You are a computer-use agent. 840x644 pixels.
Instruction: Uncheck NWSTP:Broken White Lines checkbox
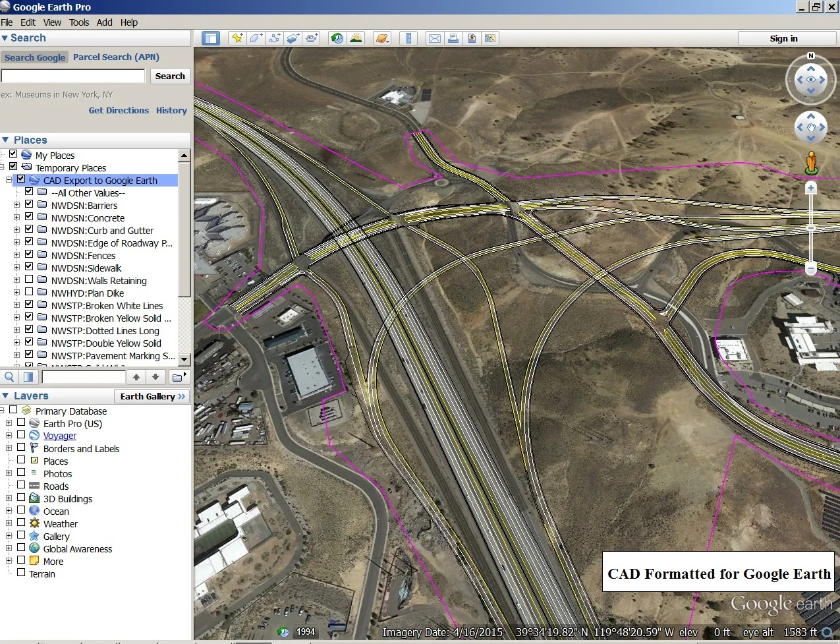point(29,305)
